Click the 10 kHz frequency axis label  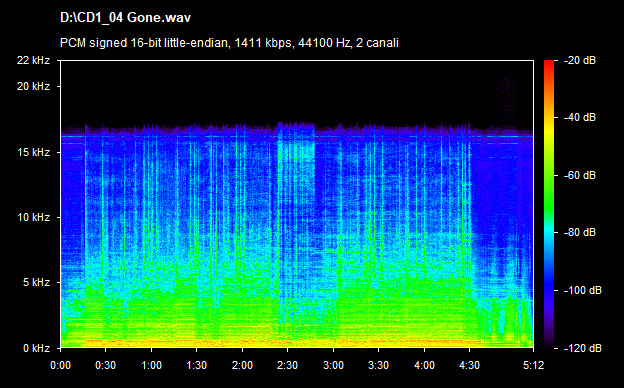(33, 217)
